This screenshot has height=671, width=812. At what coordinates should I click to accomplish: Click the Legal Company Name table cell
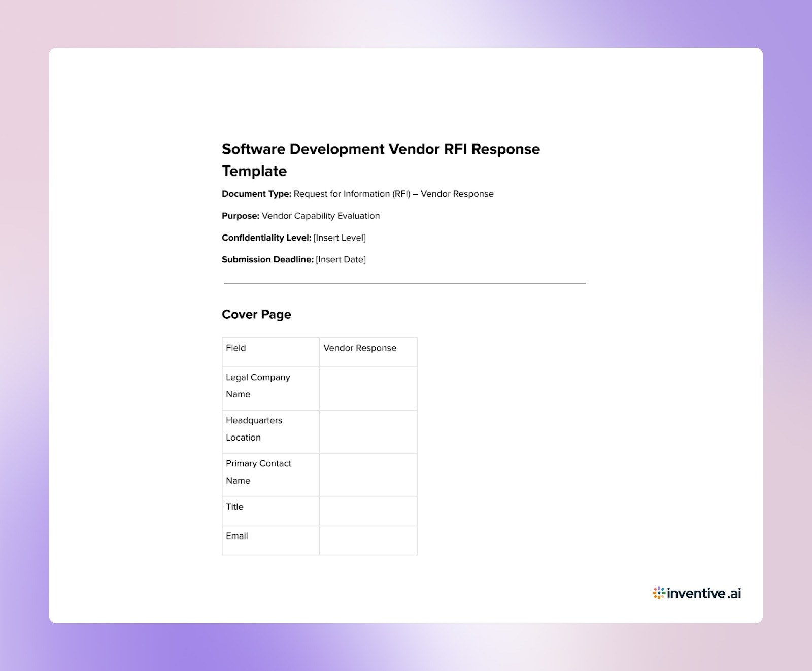[x=258, y=386]
